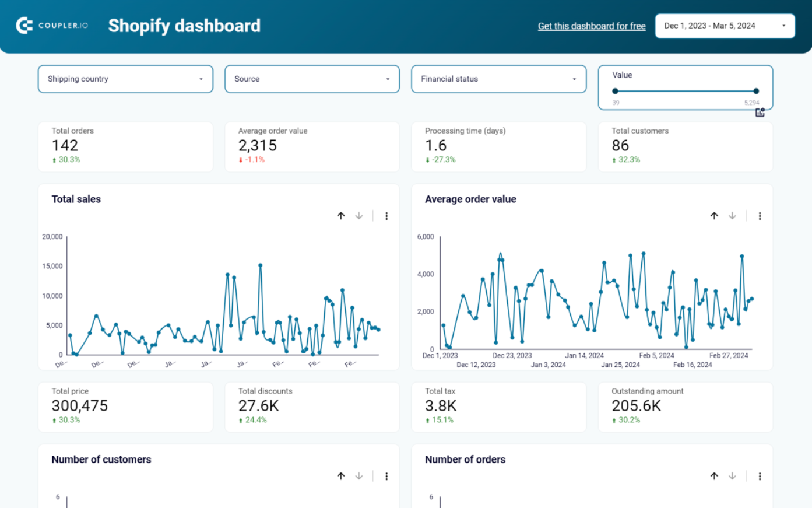Drill up arrow in Number of orders chart
Image resolution: width=812 pixels, height=508 pixels.
714,476
